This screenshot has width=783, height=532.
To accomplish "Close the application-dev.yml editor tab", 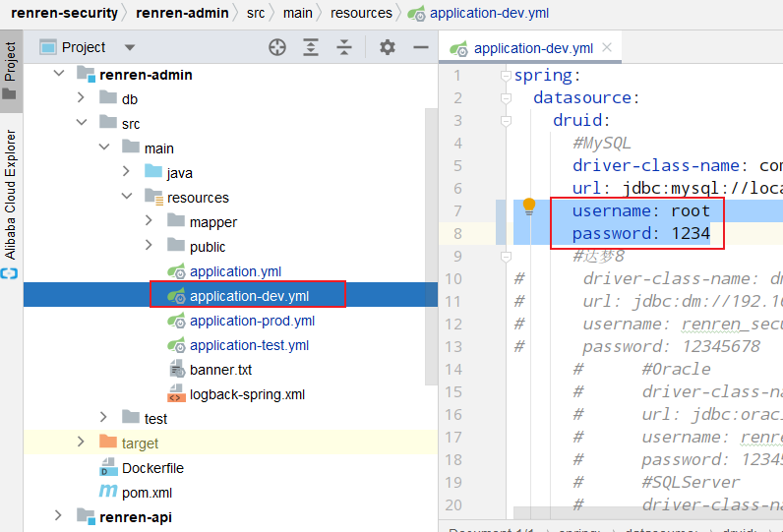I will (607, 47).
